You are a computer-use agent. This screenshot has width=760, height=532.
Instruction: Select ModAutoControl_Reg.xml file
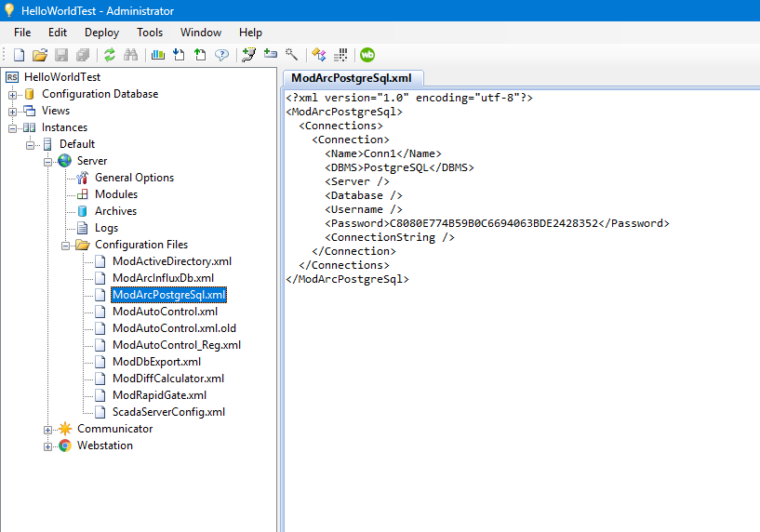(177, 345)
